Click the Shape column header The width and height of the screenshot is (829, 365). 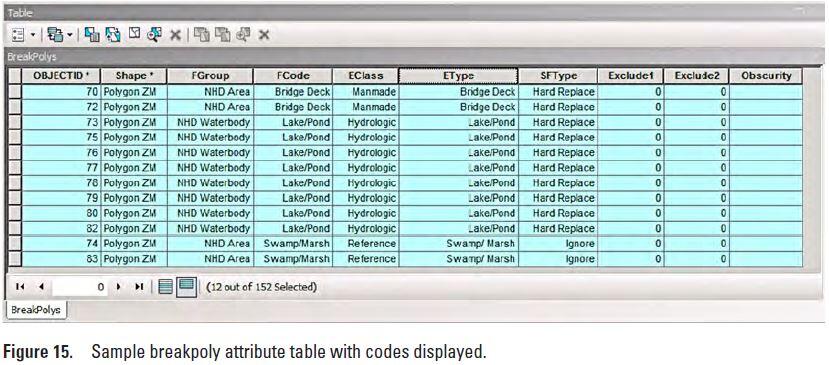(x=134, y=76)
